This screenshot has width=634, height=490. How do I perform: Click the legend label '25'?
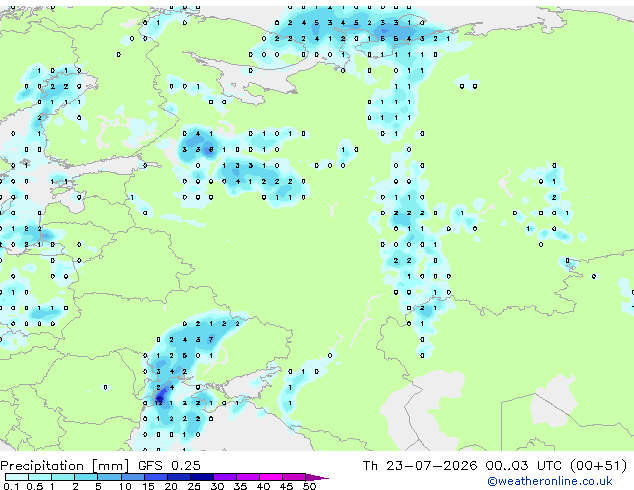194,486
